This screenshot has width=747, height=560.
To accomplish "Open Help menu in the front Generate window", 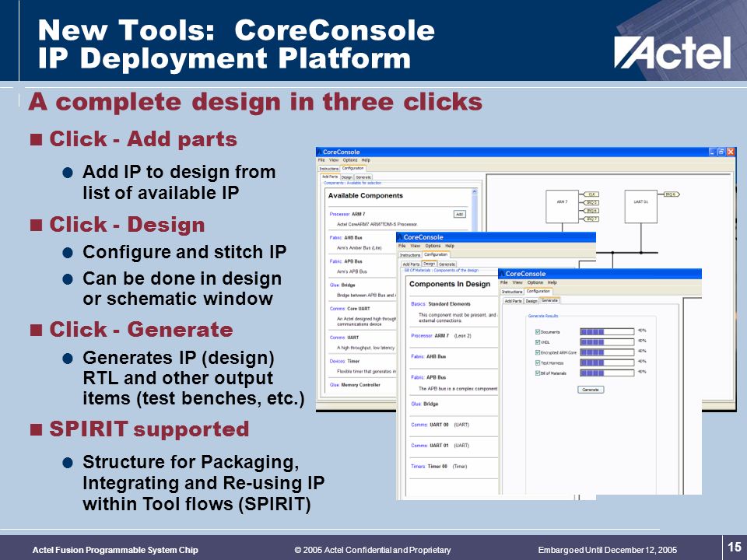I will [552, 282].
